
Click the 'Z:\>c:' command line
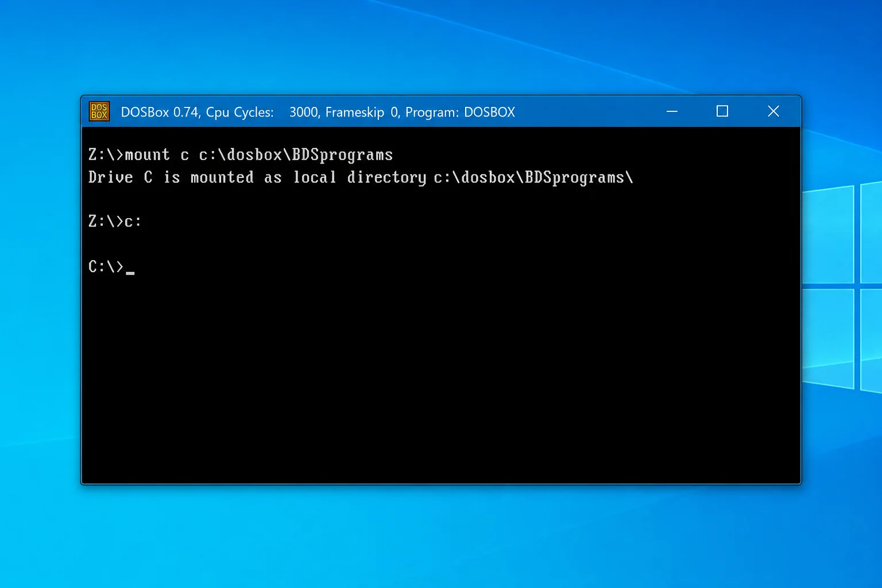click(x=115, y=221)
